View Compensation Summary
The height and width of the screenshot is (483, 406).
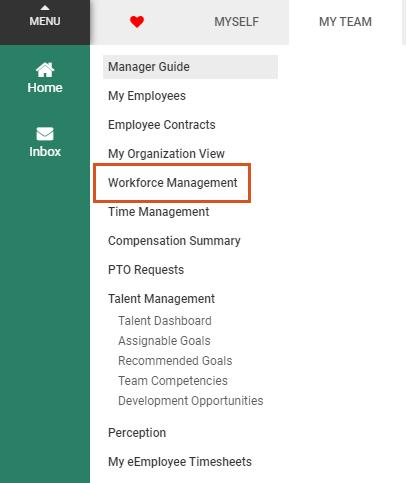174,241
